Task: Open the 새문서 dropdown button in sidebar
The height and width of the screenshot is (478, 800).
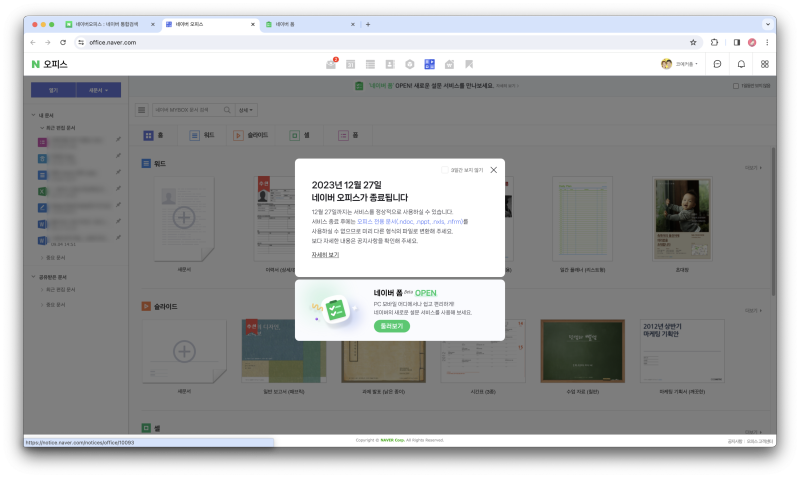Action: point(98,90)
